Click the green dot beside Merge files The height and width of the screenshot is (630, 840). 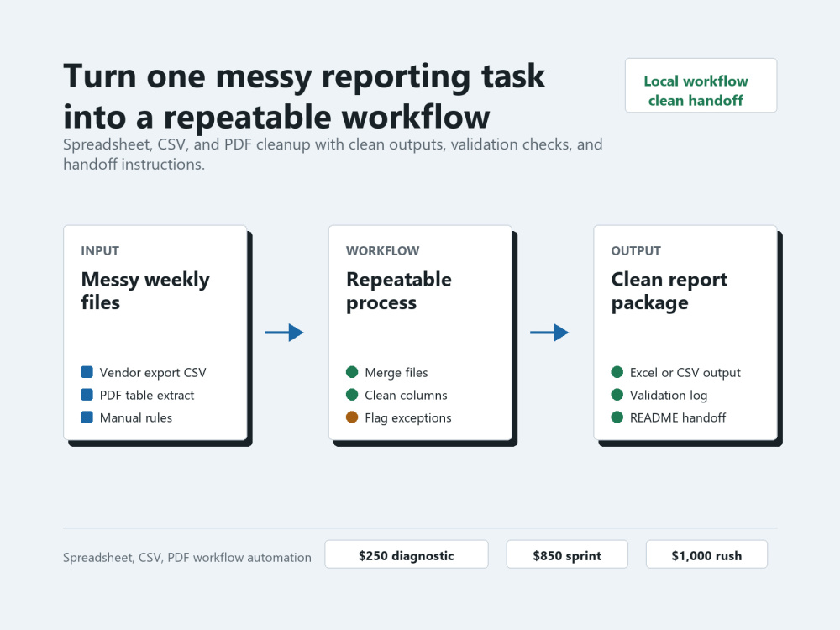click(x=352, y=372)
